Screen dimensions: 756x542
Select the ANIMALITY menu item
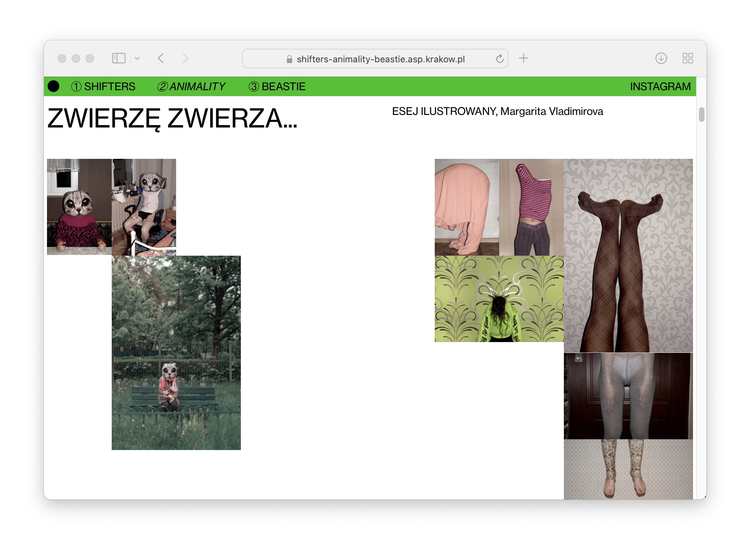[x=191, y=86]
